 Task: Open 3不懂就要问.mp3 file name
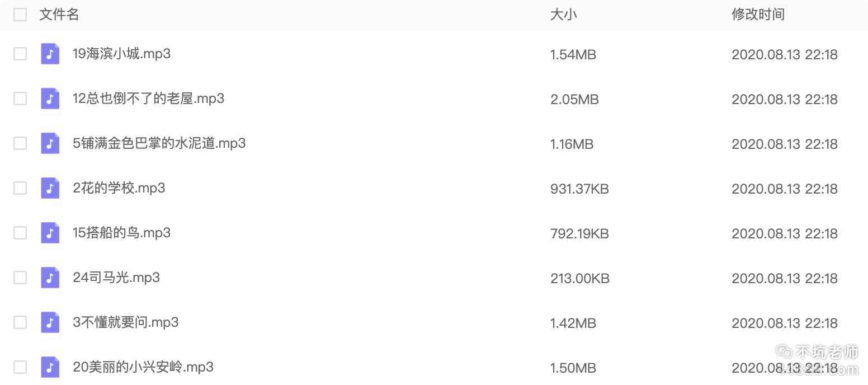125,322
